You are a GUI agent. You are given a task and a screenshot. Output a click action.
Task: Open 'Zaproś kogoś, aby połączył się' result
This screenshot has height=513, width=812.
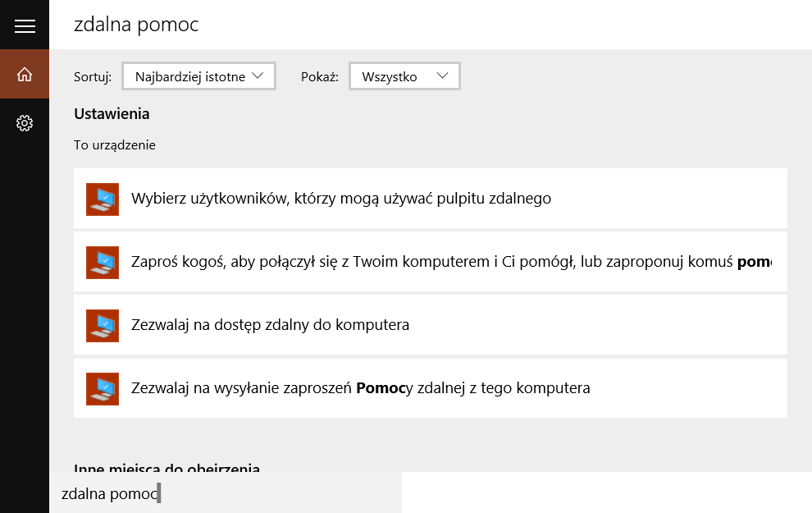coord(451,263)
